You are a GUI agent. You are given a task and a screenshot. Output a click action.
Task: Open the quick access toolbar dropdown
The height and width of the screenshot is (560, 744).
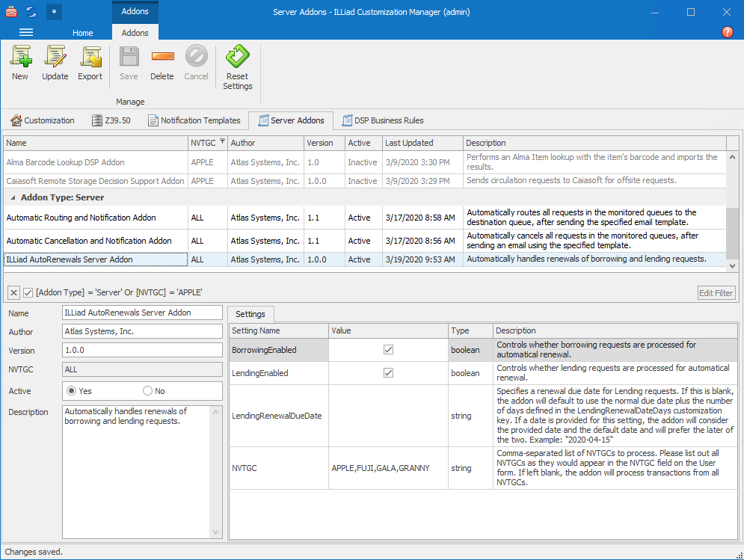pos(54,12)
